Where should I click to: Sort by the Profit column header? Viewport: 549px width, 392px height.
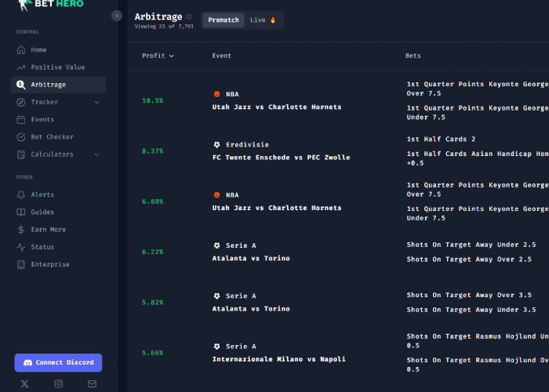158,56
